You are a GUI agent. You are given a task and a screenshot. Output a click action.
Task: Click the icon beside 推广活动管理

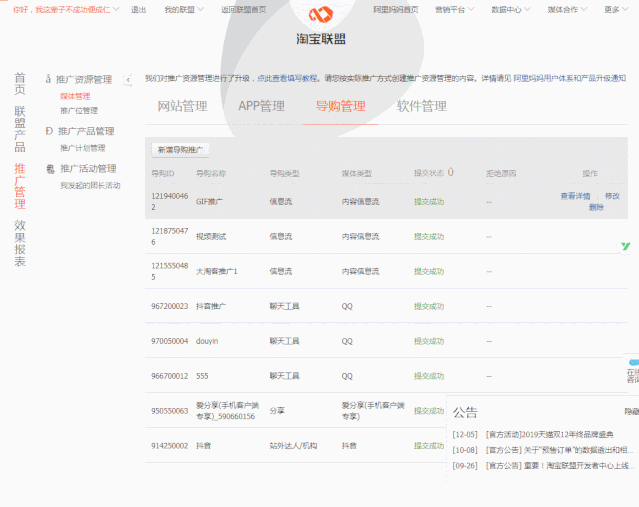(50, 169)
